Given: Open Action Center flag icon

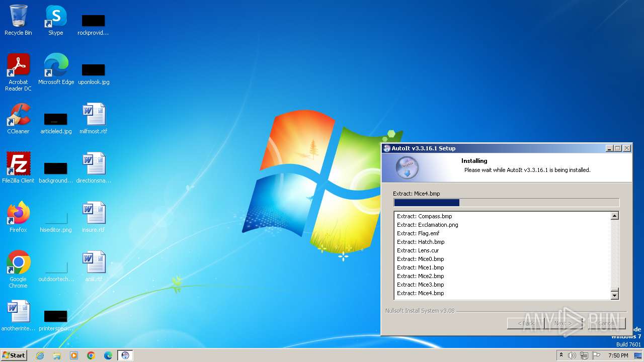Looking at the screenshot, I should point(596,355).
